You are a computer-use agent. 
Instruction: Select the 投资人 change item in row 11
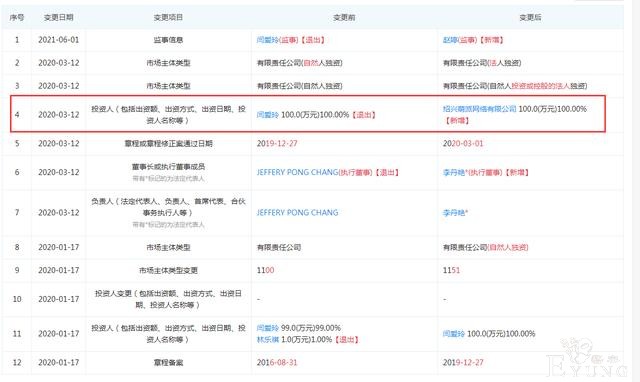click(168, 333)
